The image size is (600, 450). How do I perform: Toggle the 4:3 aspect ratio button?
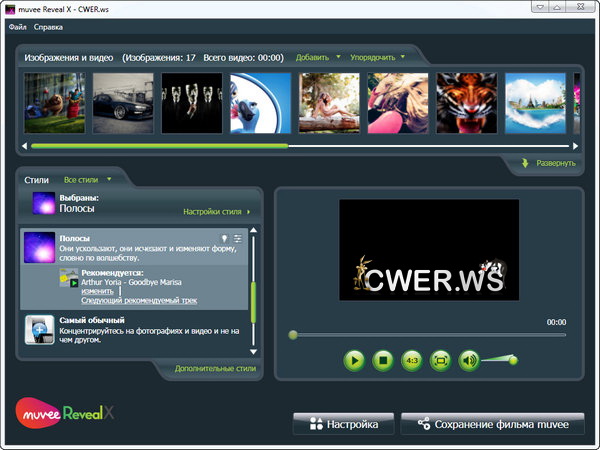(x=411, y=360)
